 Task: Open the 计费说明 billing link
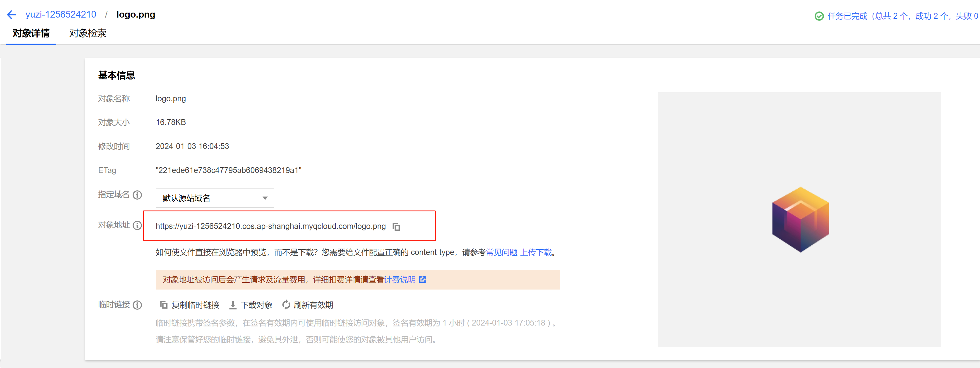coord(400,280)
